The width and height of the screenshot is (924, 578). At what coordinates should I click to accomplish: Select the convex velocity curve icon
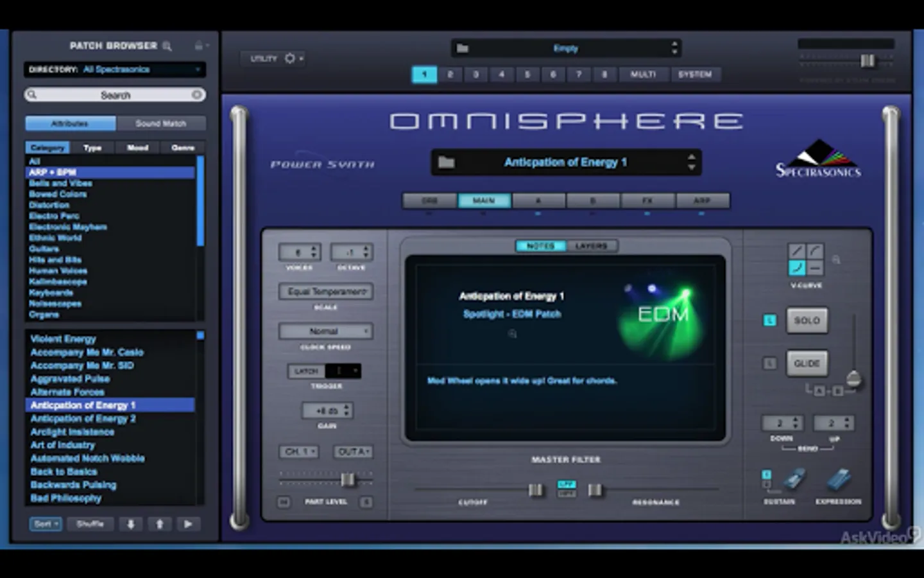(815, 251)
